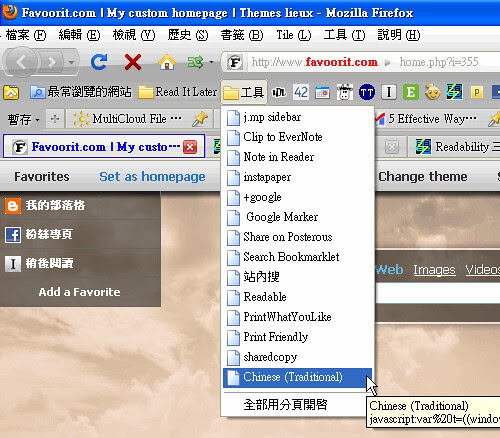Click the Forward navigation arrow
Viewport: 500px width, 438px height.
point(51,62)
